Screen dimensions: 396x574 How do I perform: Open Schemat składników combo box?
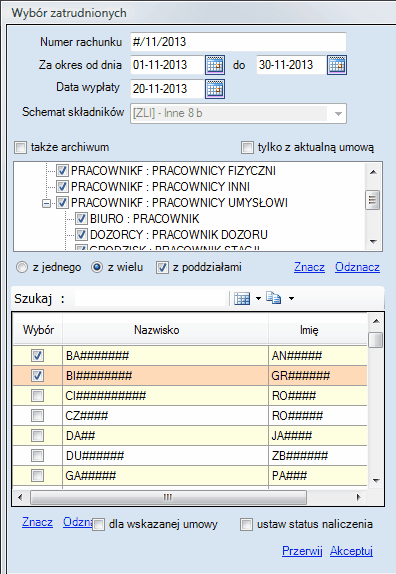coord(238,113)
